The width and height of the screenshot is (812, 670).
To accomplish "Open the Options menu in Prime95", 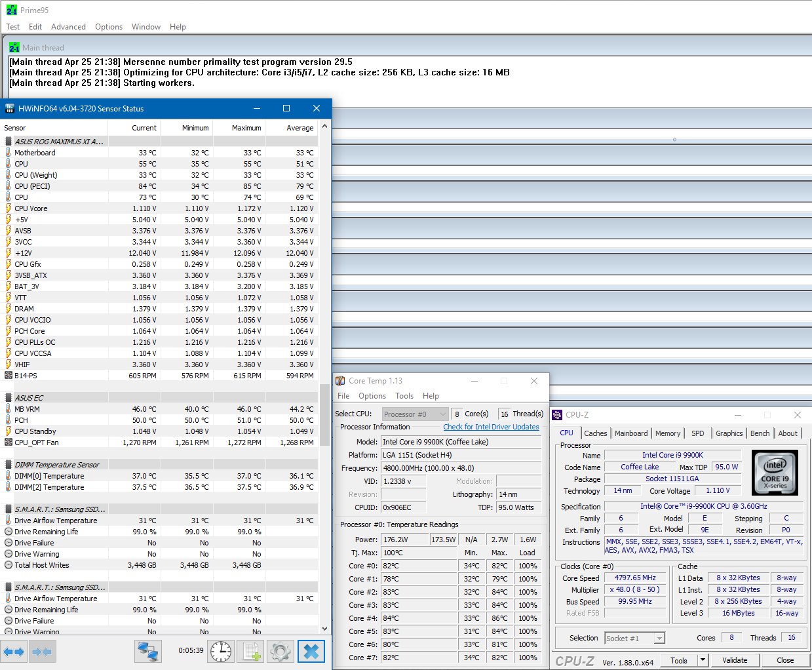I will pos(108,27).
